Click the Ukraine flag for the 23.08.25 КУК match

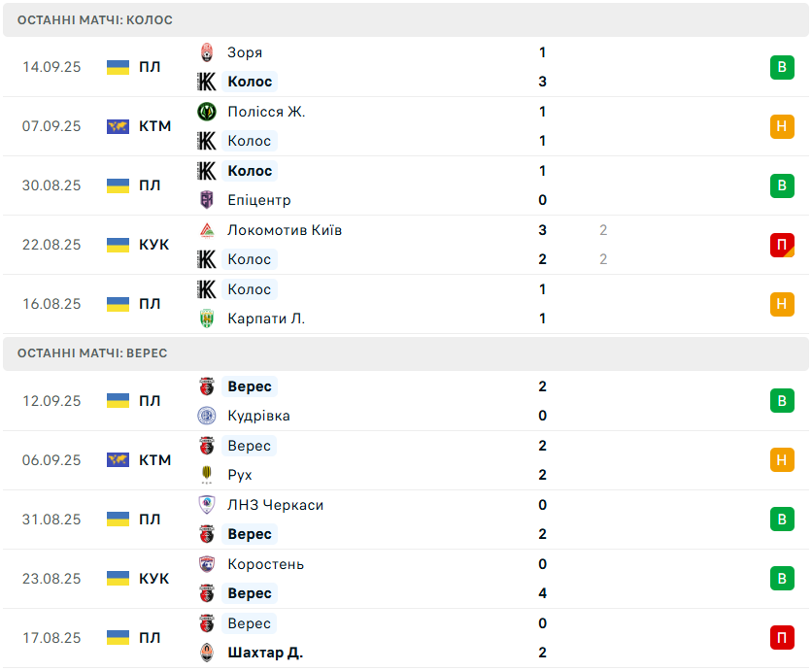[x=118, y=579]
